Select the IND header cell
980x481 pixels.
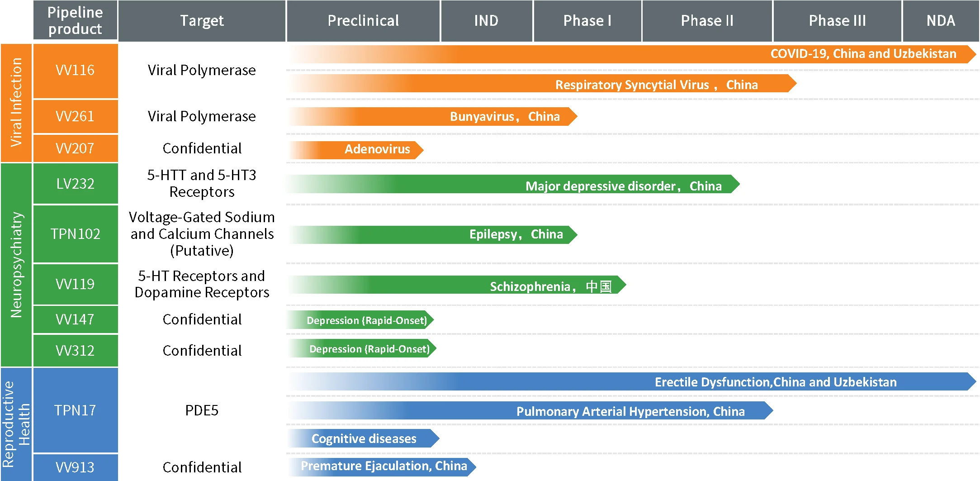[x=487, y=21]
